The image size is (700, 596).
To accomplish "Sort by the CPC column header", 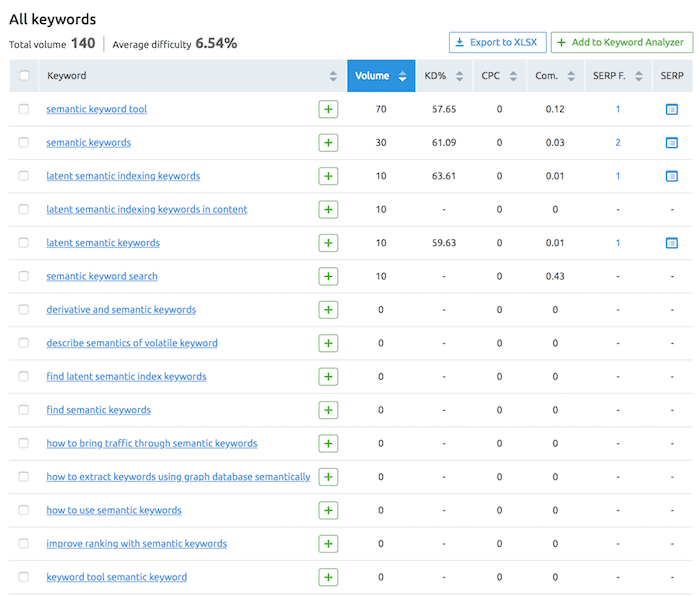I will tap(499, 76).
